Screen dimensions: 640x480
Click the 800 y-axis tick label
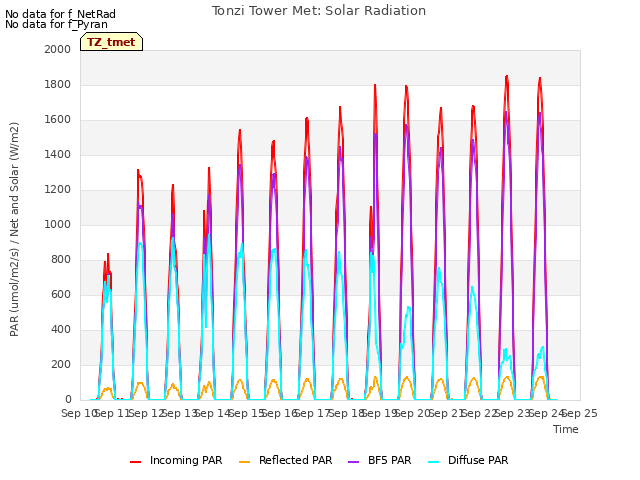(x=61, y=260)
